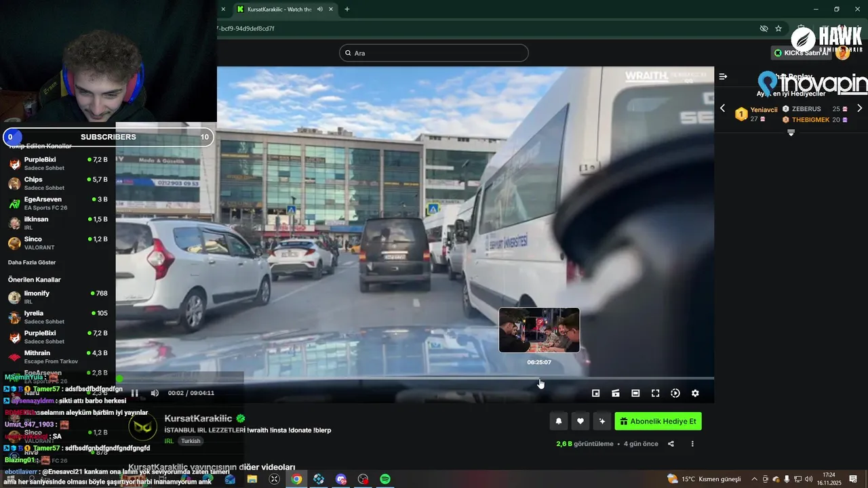Enter fullscreen video mode

[655, 393]
